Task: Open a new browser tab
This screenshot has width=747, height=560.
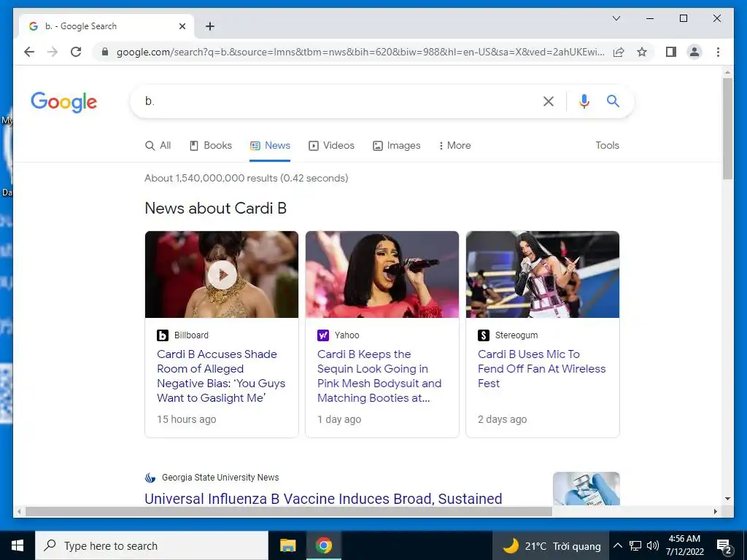Action: pyautogui.click(x=210, y=26)
